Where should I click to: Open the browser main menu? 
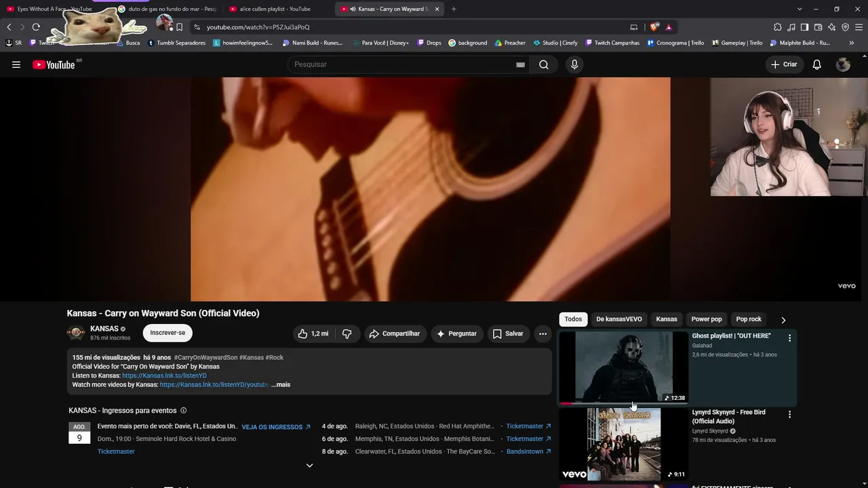pos(859,27)
